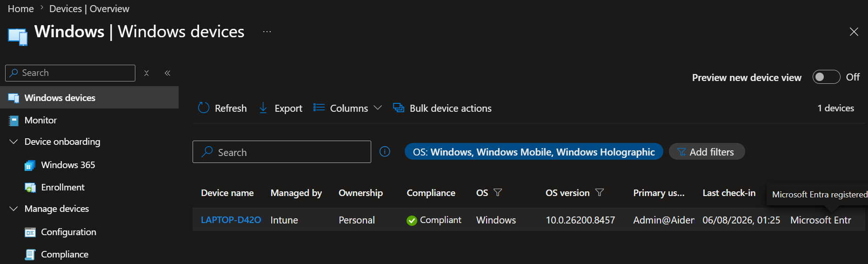The width and height of the screenshot is (868, 264).
Task: Focus the device list Search field
Action: 282,152
